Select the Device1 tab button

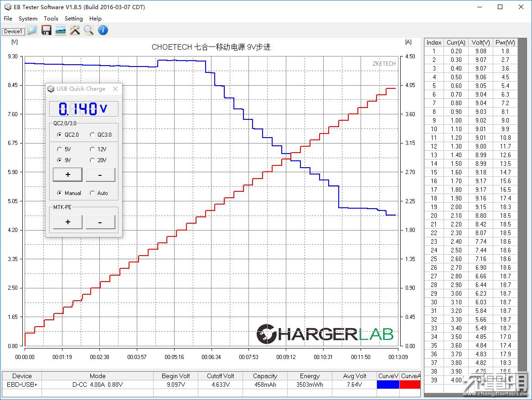pos(13,31)
